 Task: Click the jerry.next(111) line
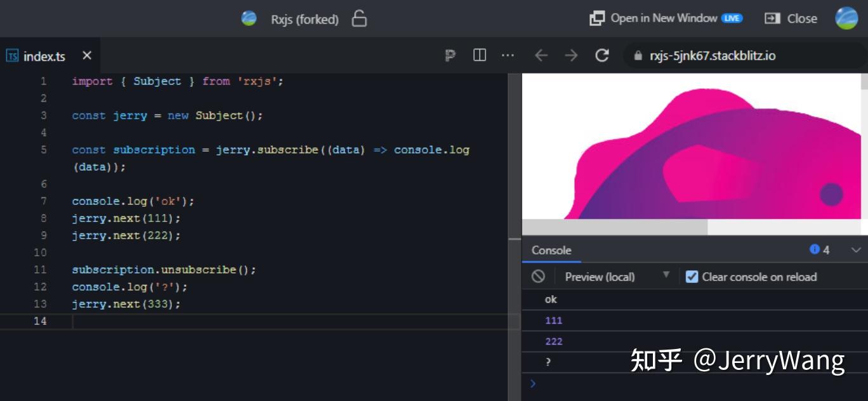[x=126, y=218]
